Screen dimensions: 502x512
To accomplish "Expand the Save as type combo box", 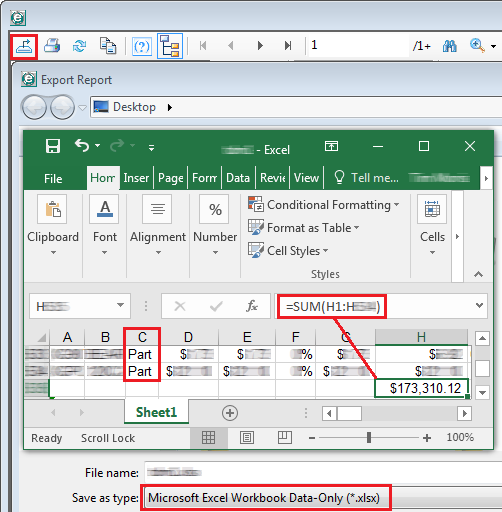I will point(322,498).
